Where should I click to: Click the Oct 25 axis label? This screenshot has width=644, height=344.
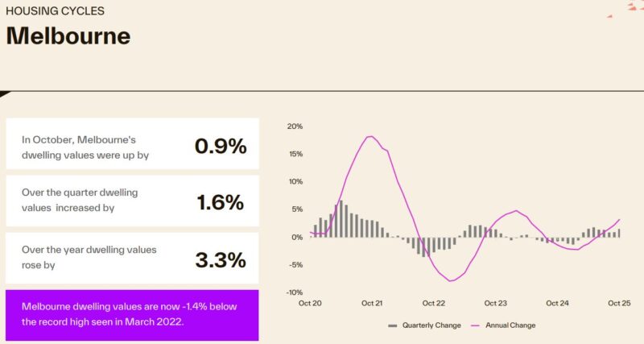click(x=619, y=304)
